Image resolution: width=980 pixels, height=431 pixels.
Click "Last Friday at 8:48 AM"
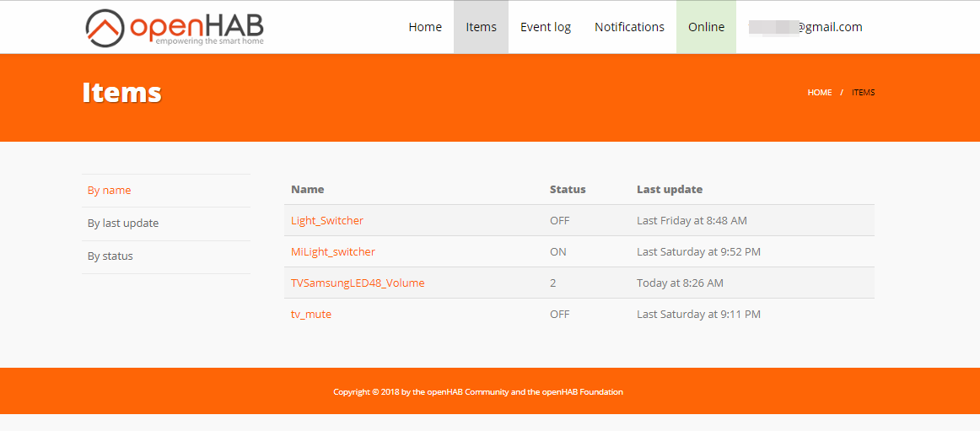click(x=692, y=220)
